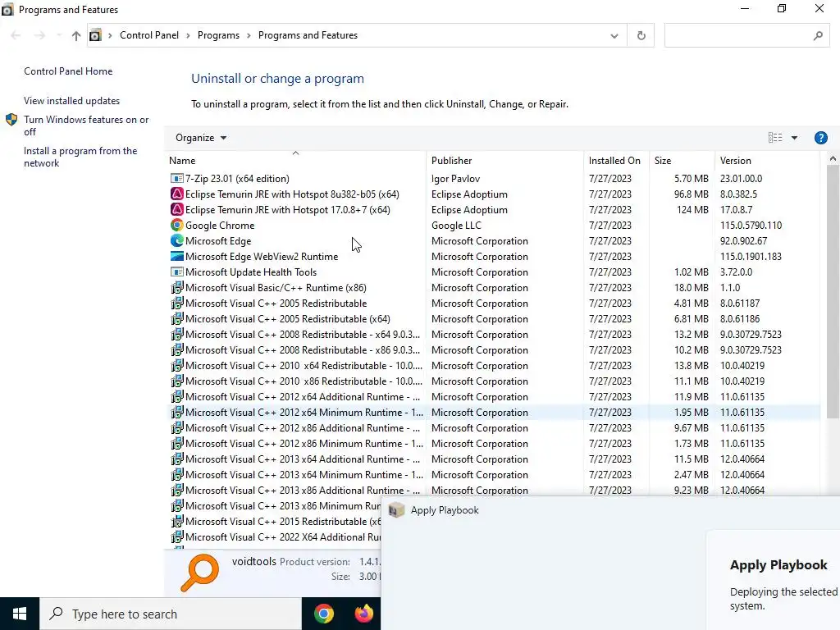Click the shield icon for Windows features

tap(11, 120)
